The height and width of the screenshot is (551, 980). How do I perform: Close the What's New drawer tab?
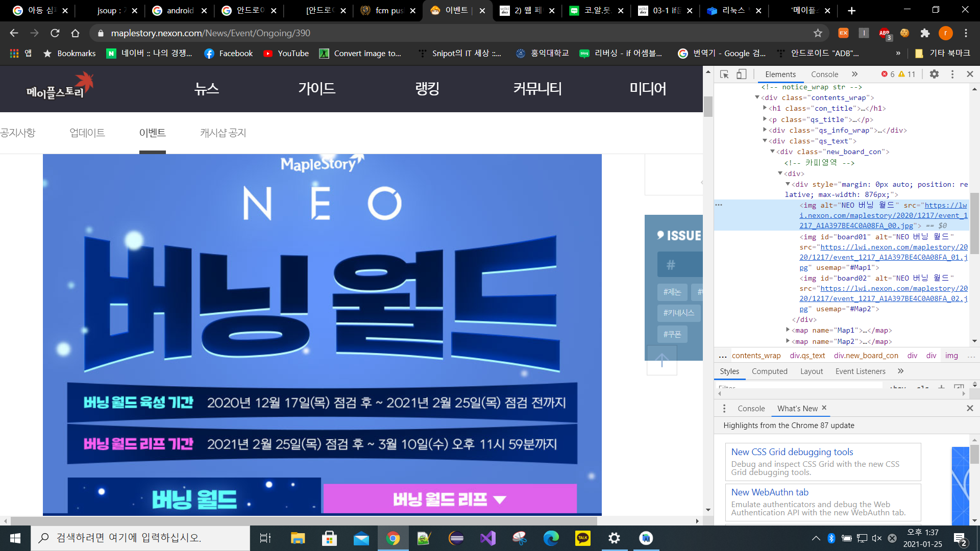[824, 408]
